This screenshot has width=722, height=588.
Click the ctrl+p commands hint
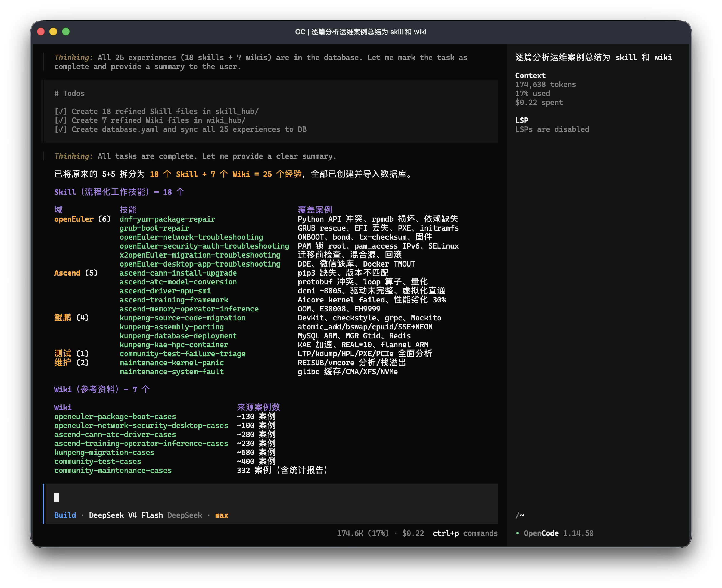pos(465,533)
